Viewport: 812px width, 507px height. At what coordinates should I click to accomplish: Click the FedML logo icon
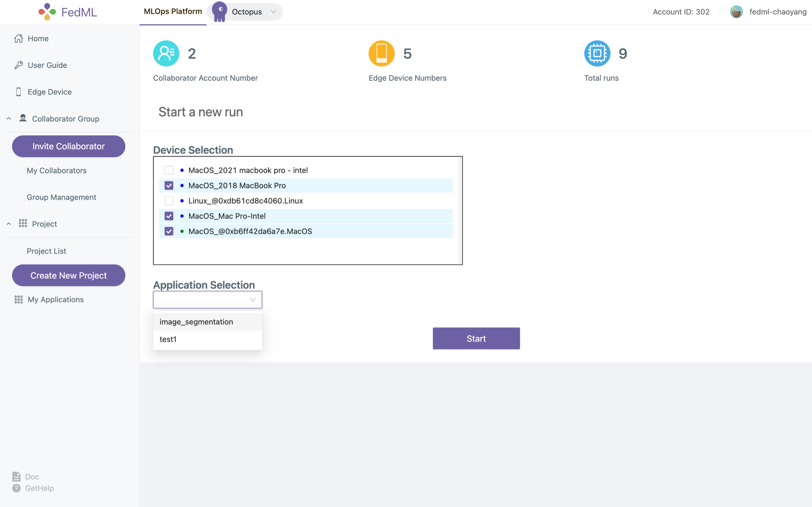[47, 12]
